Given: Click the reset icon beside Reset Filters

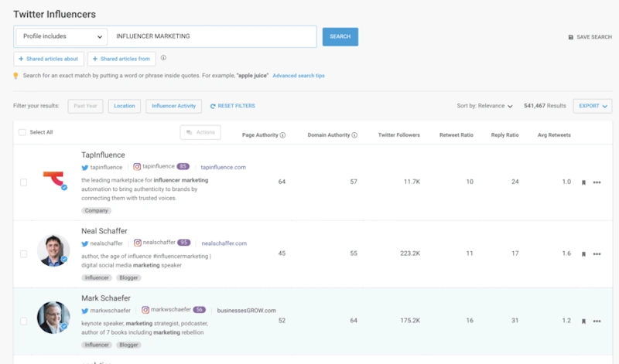Looking at the screenshot, I should click(x=213, y=106).
